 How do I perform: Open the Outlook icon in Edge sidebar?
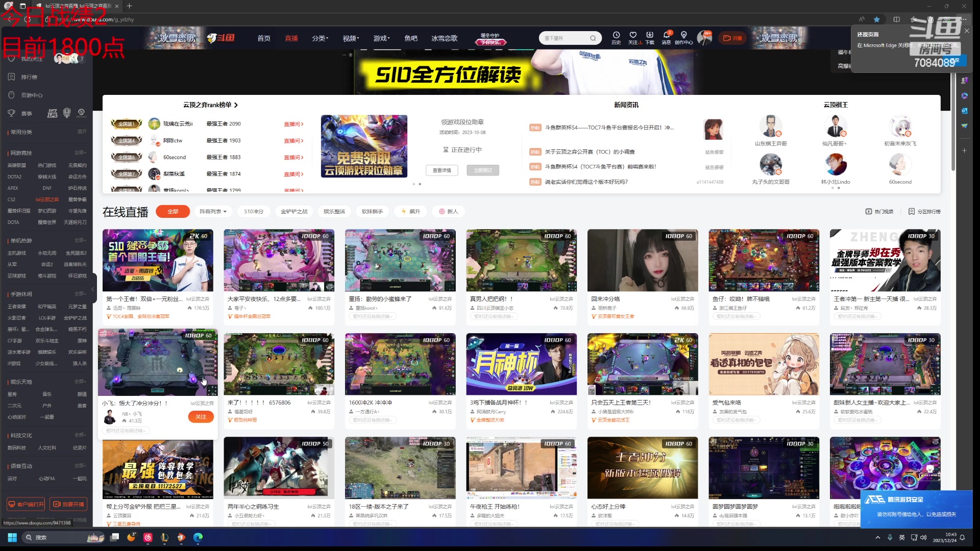click(964, 111)
